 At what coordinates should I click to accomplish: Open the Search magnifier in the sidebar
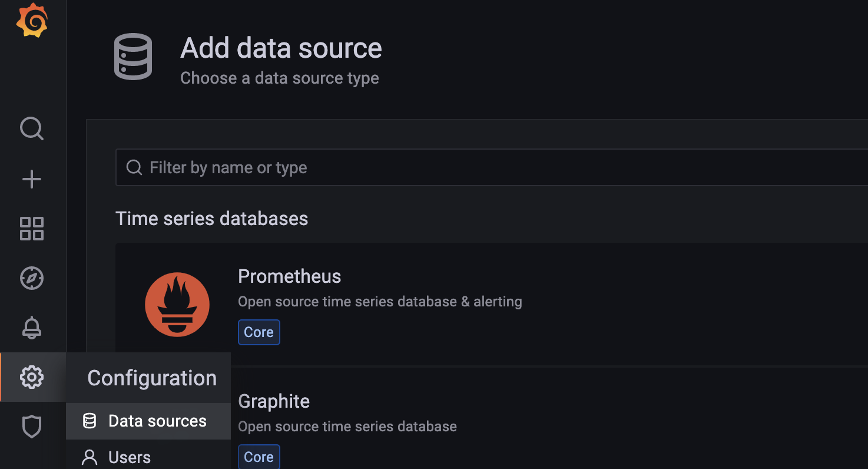click(x=32, y=128)
